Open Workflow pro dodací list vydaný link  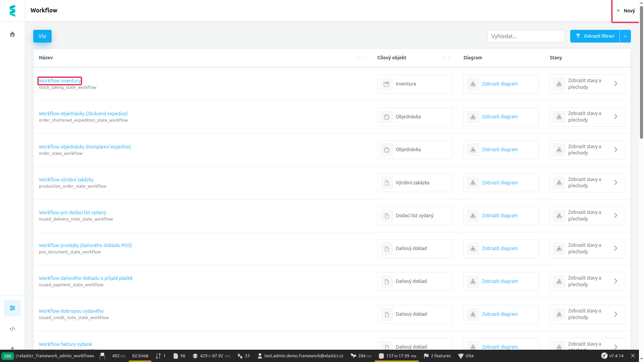[72, 213]
